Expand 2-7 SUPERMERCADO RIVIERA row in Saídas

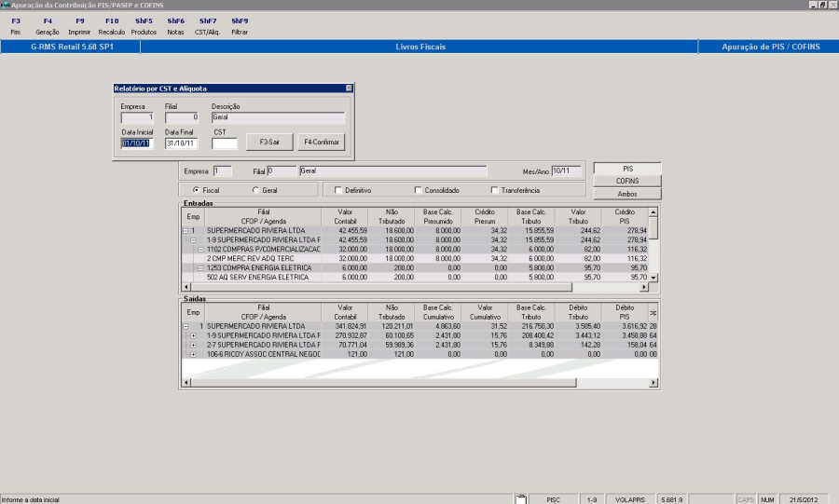(x=193, y=345)
